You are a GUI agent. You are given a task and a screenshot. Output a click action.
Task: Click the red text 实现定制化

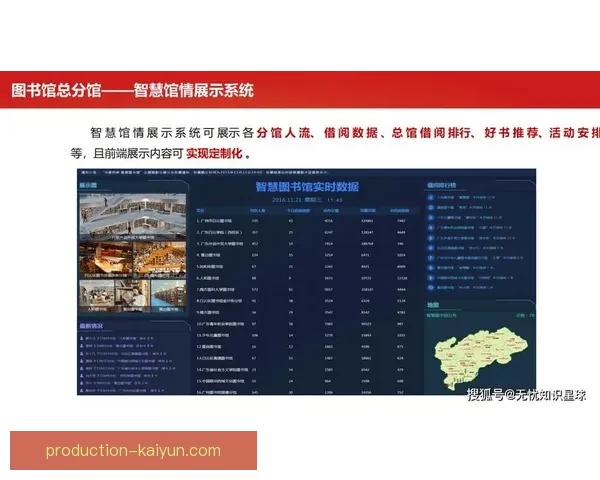pyautogui.click(x=214, y=154)
